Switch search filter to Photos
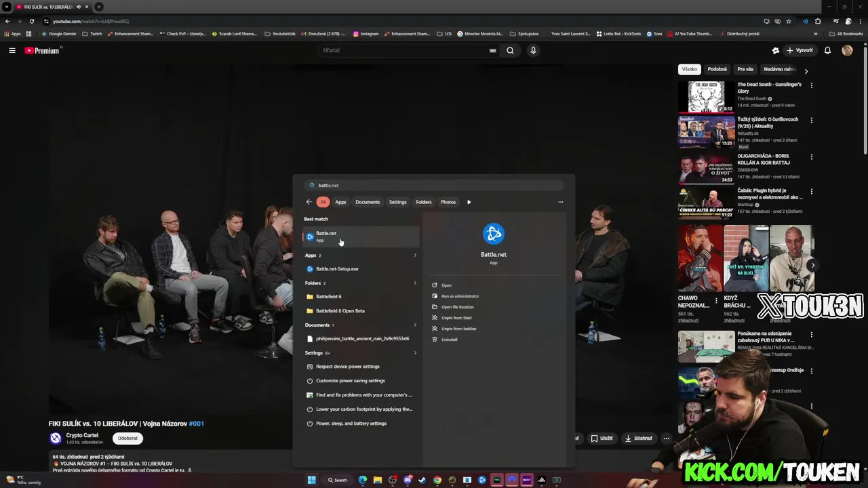The image size is (868, 488). pos(448,202)
